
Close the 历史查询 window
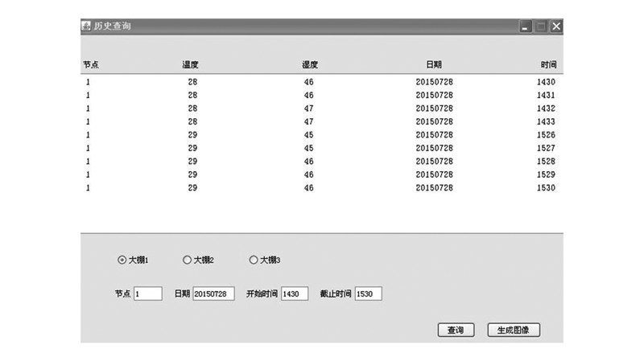click(555, 27)
